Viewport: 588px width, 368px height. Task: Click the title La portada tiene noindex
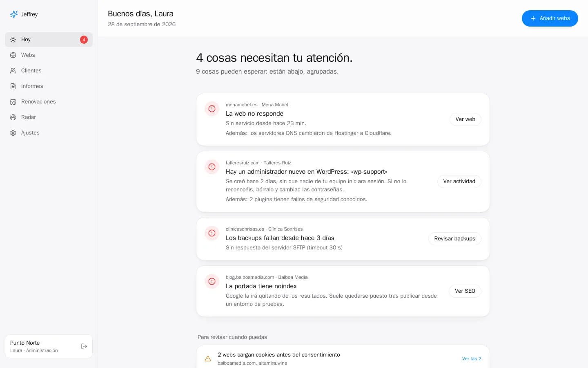(x=261, y=286)
